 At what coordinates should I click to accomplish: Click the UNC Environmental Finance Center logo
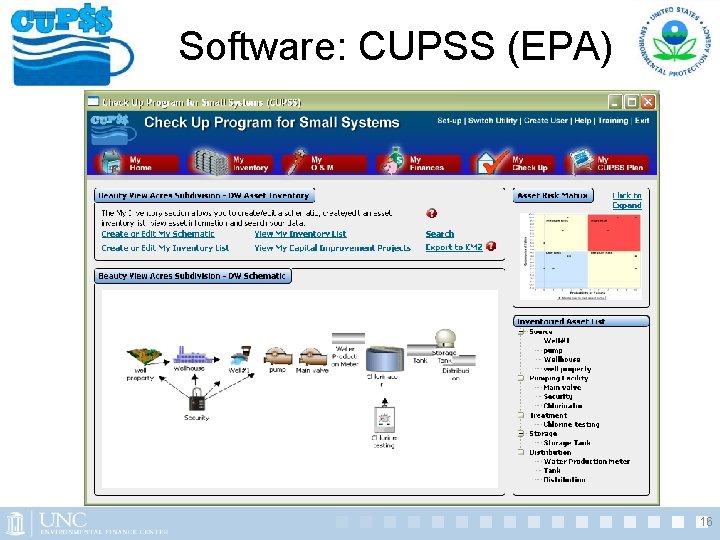pyautogui.click(x=87, y=523)
